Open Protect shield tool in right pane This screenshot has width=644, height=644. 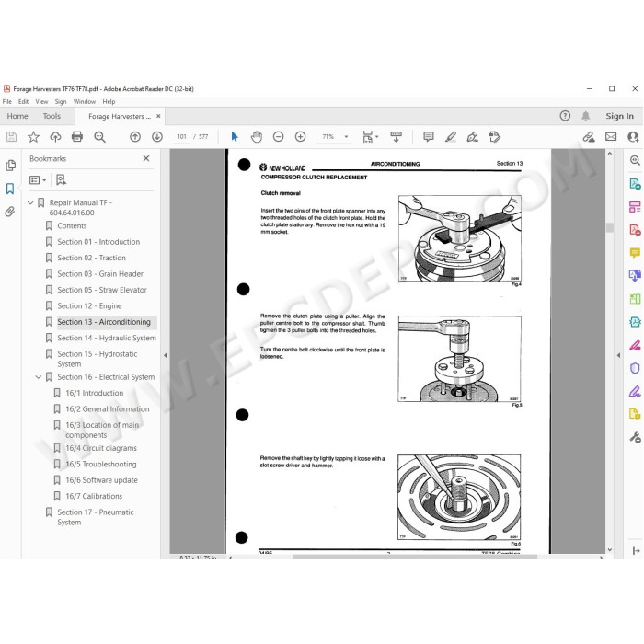click(x=635, y=368)
